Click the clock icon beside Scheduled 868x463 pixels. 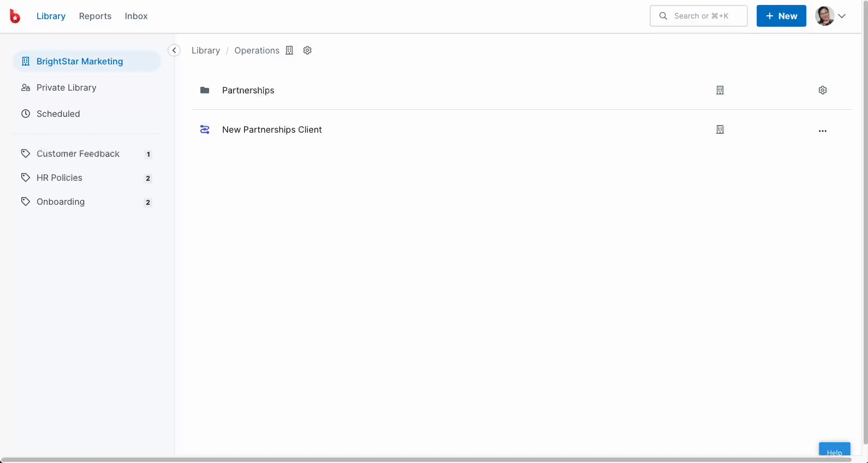pyautogui.click(x=26, y=114)
